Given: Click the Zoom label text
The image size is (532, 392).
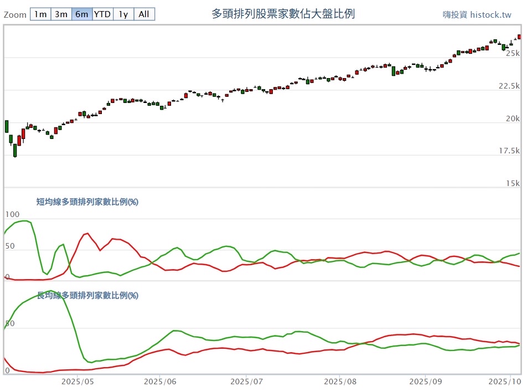Looking at the screenshot, I should coord(15,15).
